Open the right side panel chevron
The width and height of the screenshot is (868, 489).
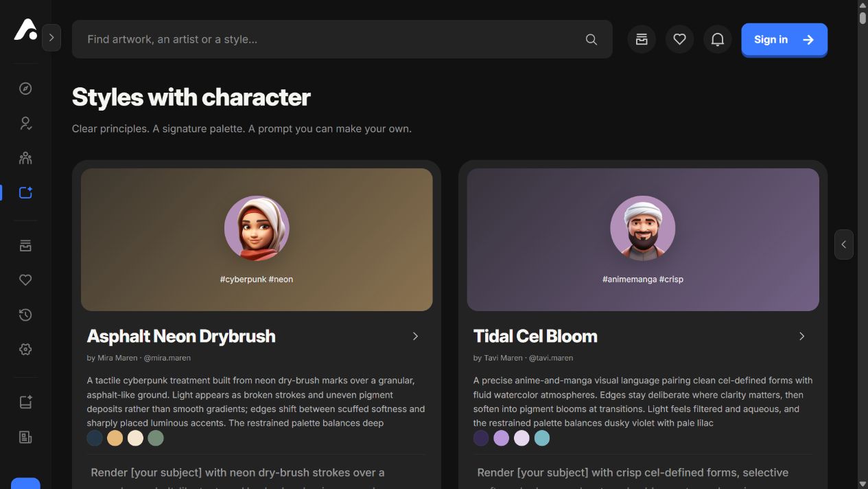tap(844, 244)
